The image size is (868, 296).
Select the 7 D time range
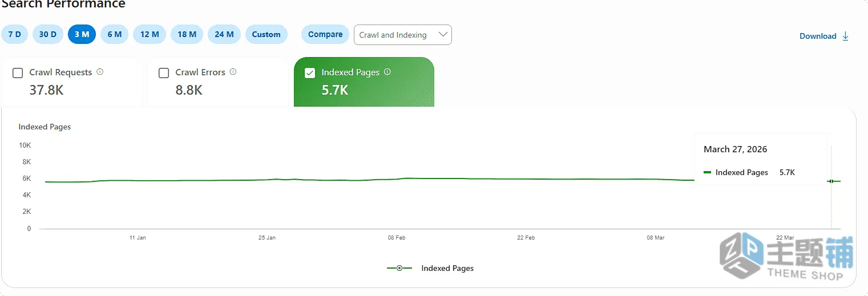(x=15, y=34)
